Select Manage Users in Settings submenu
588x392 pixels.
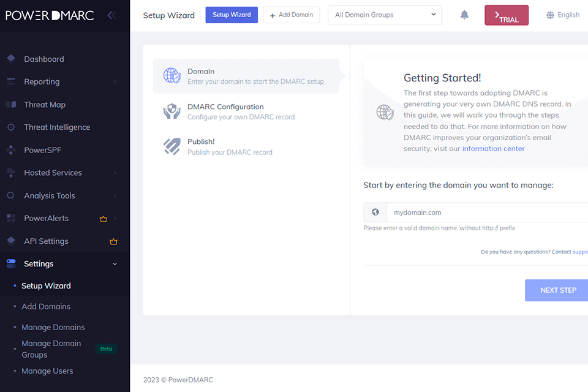pyautogui.click(x=47, y=371)
